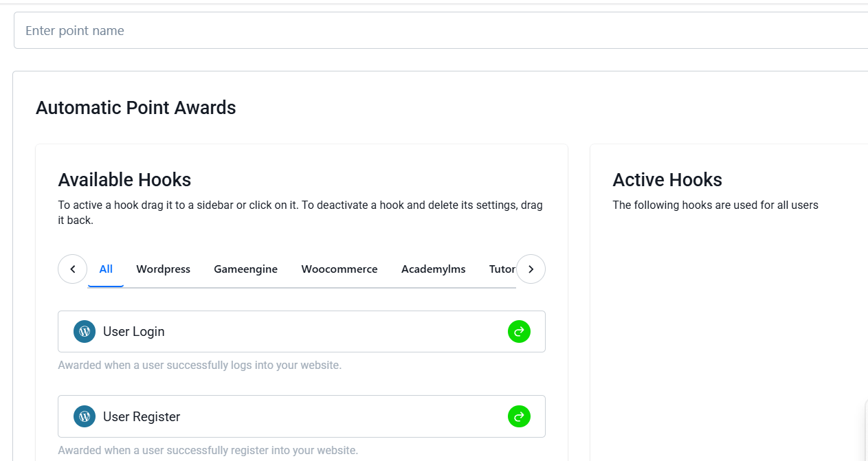Select the User Login hook label
Screen dimensions: 868x461
[x=134, y=332]
